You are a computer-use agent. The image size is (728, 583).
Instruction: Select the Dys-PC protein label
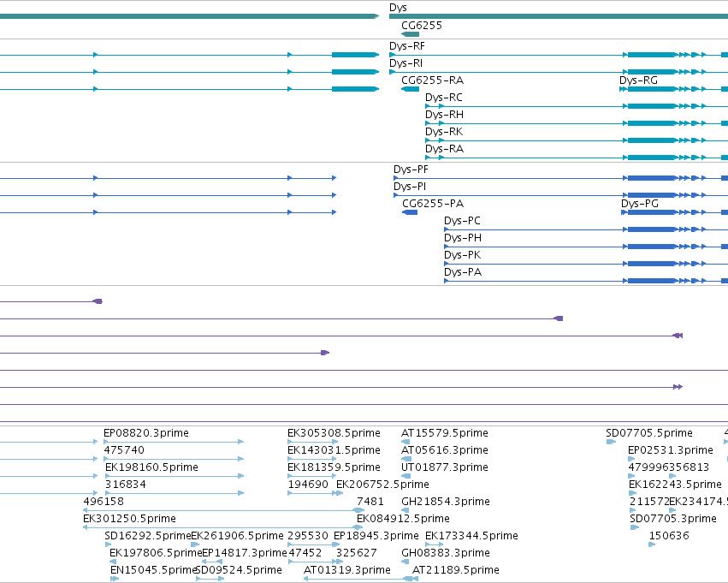pyautogui.click(x=462, y=221)
